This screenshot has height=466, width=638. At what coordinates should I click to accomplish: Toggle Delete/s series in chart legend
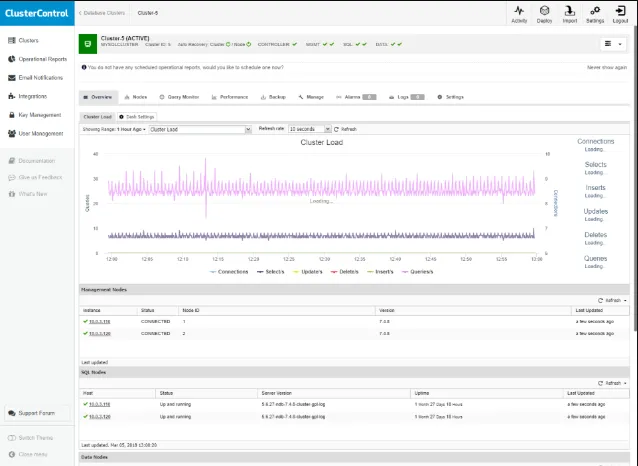pyautogui.click(x=345, y=272)
